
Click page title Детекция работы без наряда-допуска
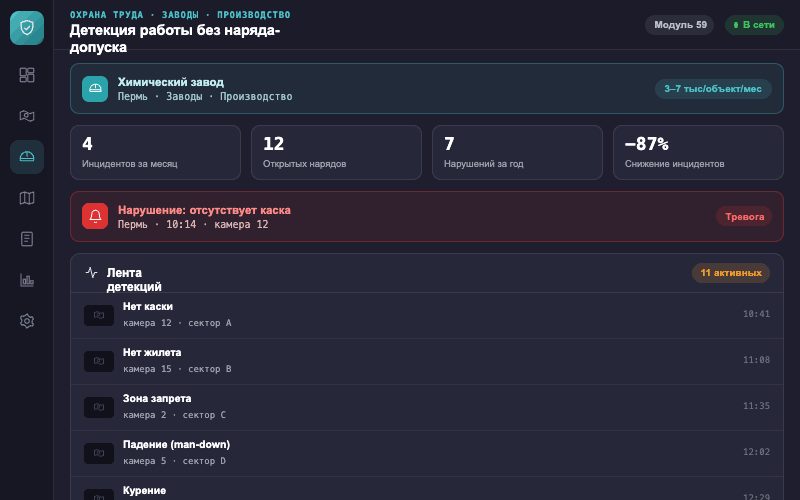click(x=175, y=38)
